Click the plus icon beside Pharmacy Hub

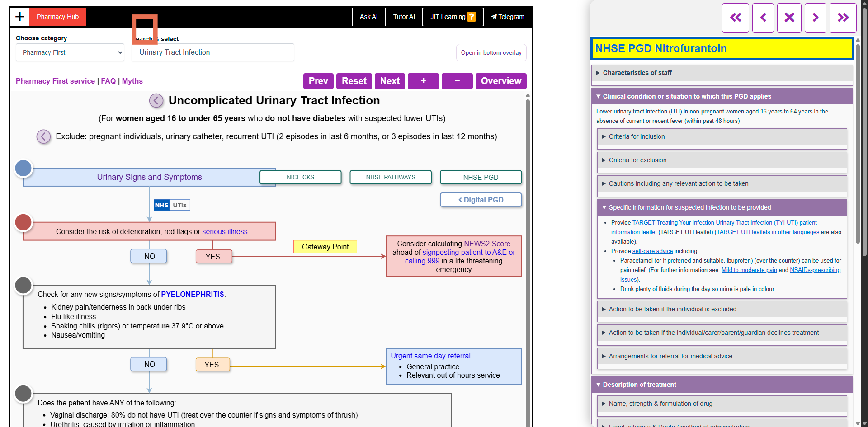tap(19, 17)
